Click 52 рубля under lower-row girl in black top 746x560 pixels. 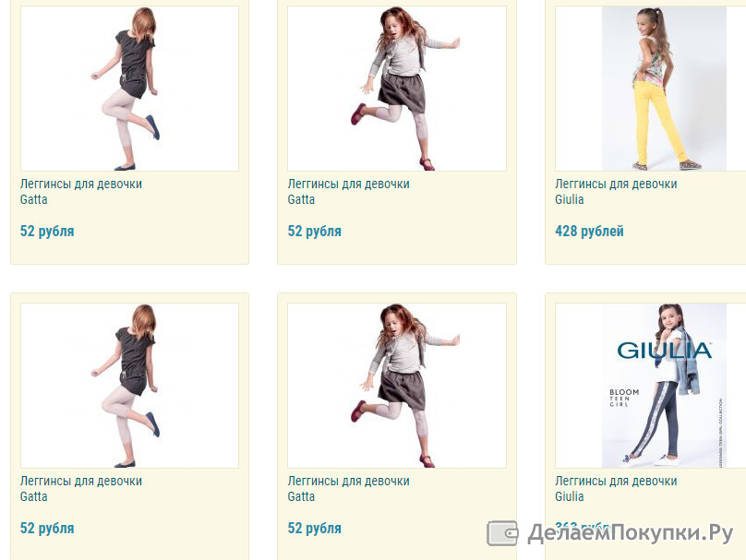[47, 529]
